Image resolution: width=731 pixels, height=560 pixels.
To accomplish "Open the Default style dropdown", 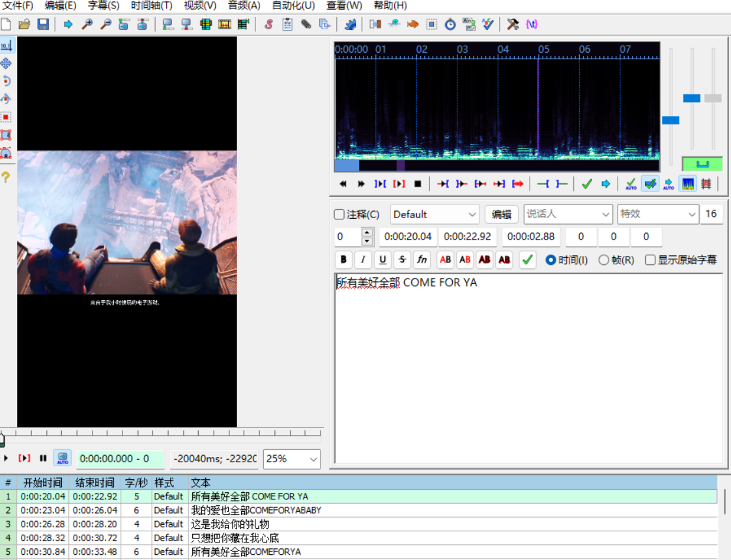I will (435, 214).
